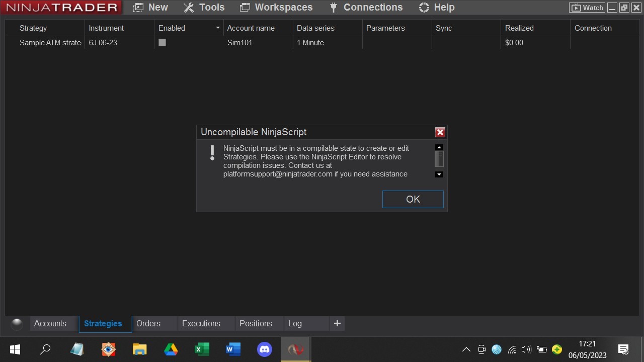Image resolution: width=644 pixels, height=362 pixels.
Task: Open the Workspaces menu
Action: (x=276, y=8)
